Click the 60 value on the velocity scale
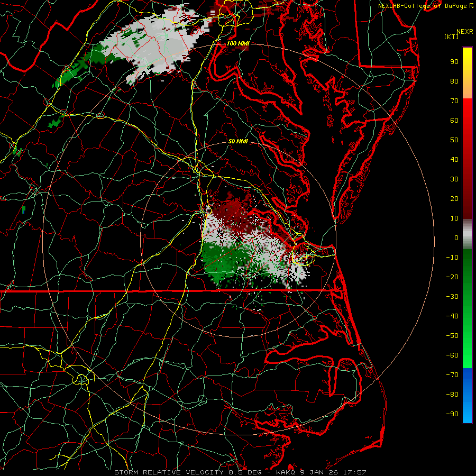The width and height of the screenshot is (476, 476). 454,121
